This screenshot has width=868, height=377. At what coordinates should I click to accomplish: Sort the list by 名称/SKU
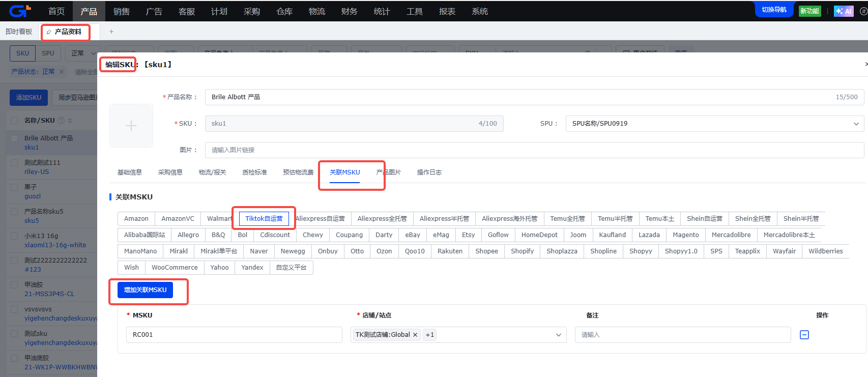(x=70, y=121)
